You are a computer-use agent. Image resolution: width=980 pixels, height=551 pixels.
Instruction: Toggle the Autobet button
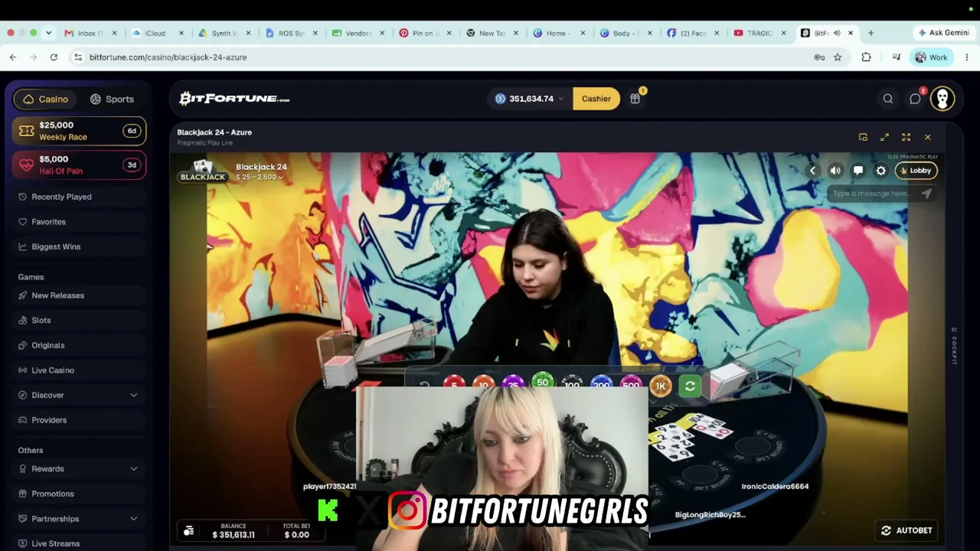pos(907,530)
